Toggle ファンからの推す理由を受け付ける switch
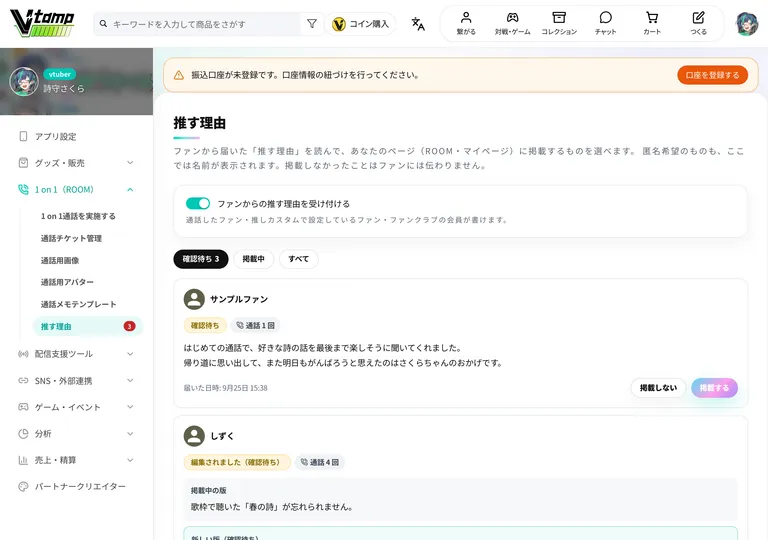This screenshot has height=540, width=768. pos(198,203)
